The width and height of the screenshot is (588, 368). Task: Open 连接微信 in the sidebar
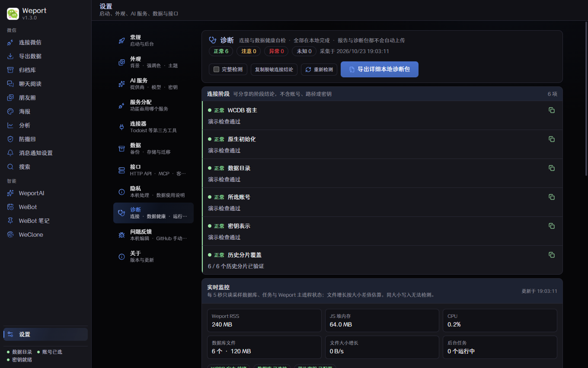pyautogui.click(x=46, y=42)
